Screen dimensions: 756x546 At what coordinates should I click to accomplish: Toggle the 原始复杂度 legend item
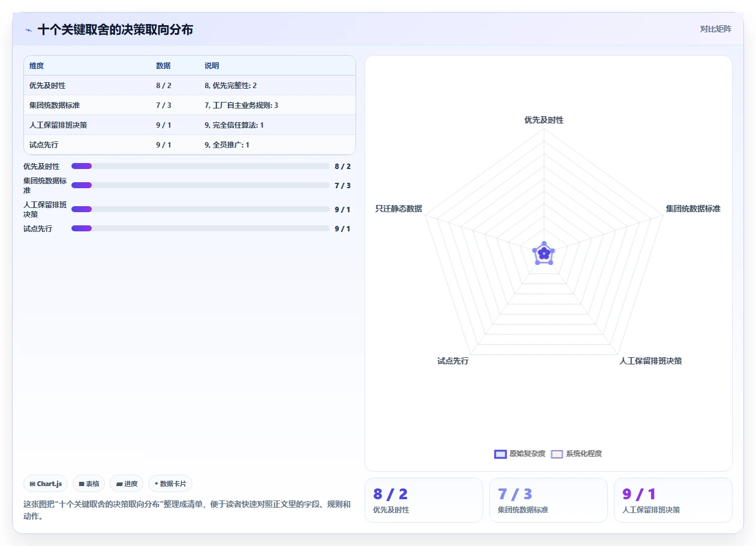520,454
